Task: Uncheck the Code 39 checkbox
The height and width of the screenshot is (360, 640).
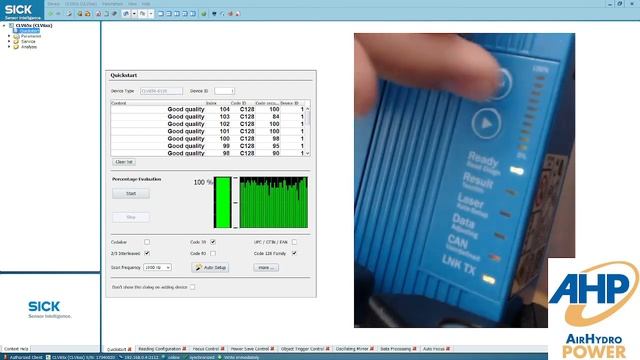Action: pos(213,242)
